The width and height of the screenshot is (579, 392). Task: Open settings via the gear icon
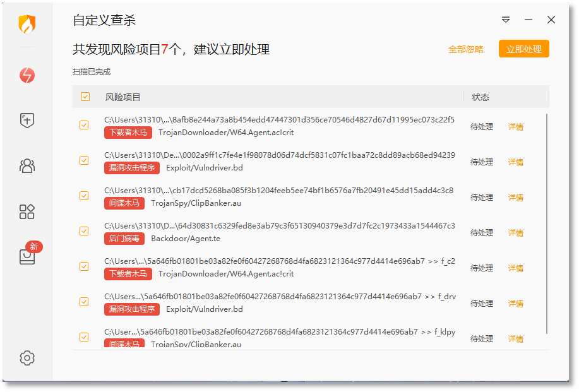coord(27,358)
